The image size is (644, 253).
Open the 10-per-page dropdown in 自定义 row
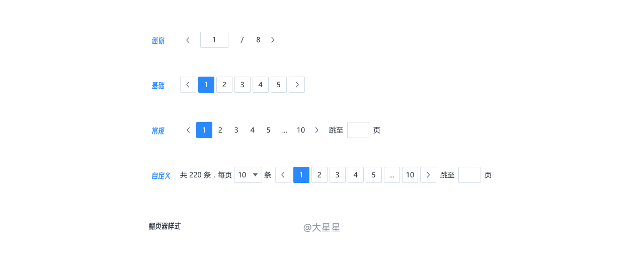248,175
